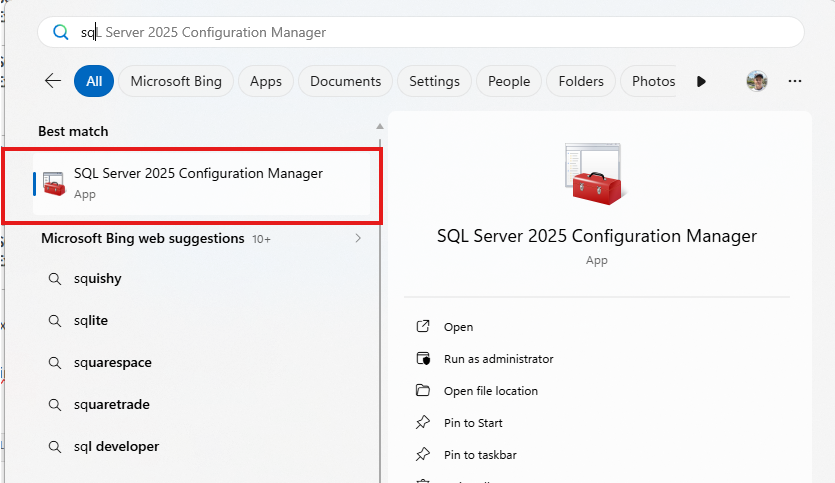Viewport: 835px width, 483px height.
Task: Search the web for squaretrade
Action: click(111, 405)
